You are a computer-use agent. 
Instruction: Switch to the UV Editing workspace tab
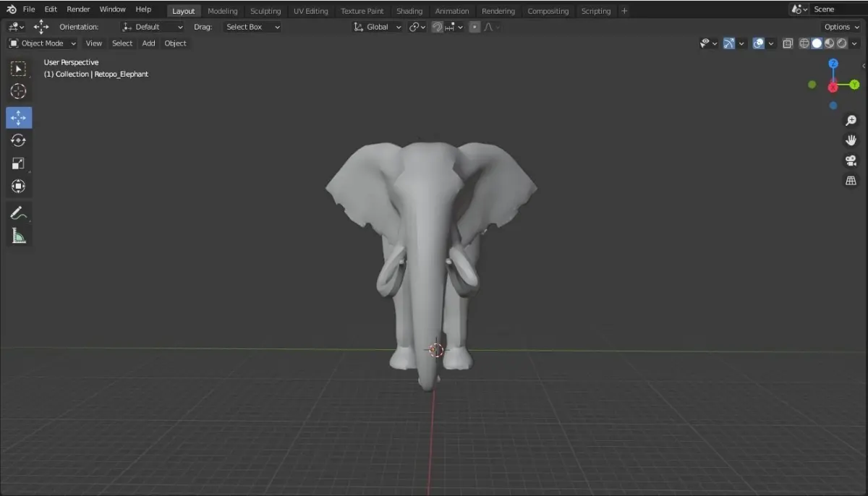point(310,11)
